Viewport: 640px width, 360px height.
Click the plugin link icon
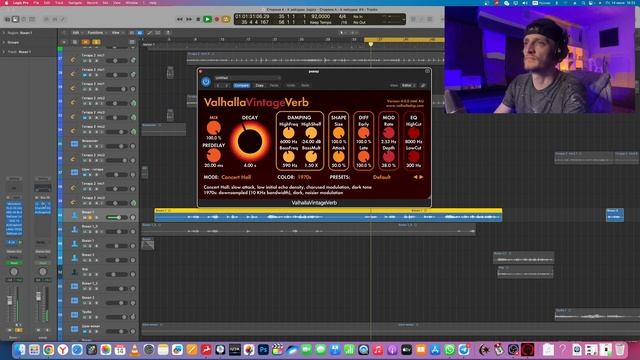[423, 85]
